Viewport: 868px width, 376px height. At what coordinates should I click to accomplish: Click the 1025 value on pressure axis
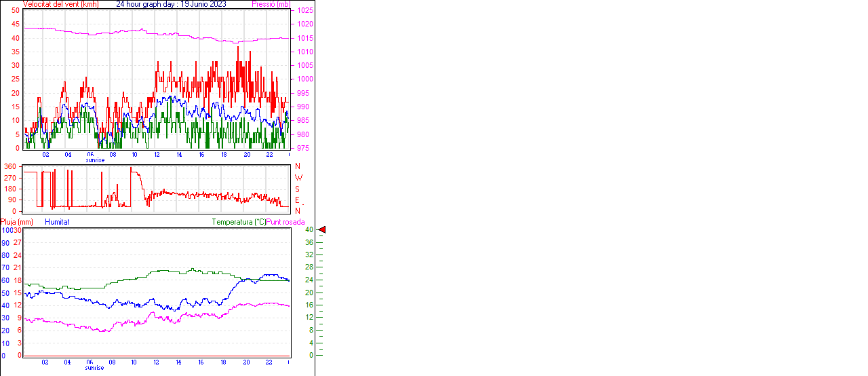[x=305, y=11]
